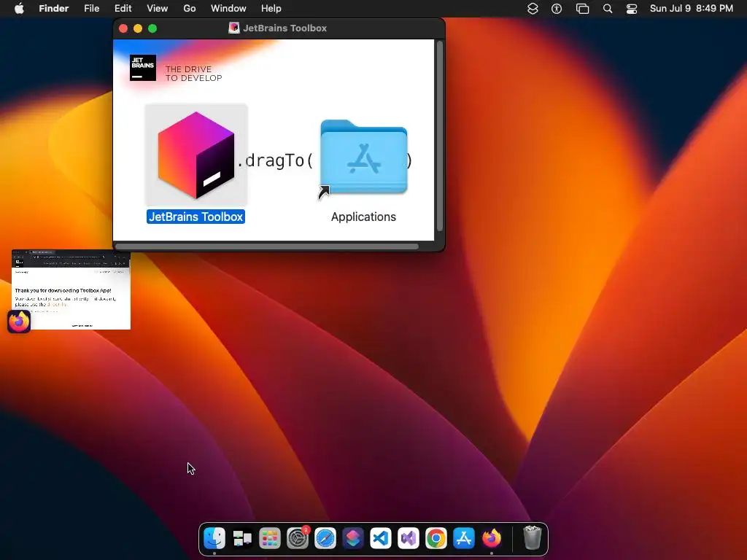Switch to Firefox from the Dock
The height and width of the screenshot is (560, 747).
tap(491, 539)
